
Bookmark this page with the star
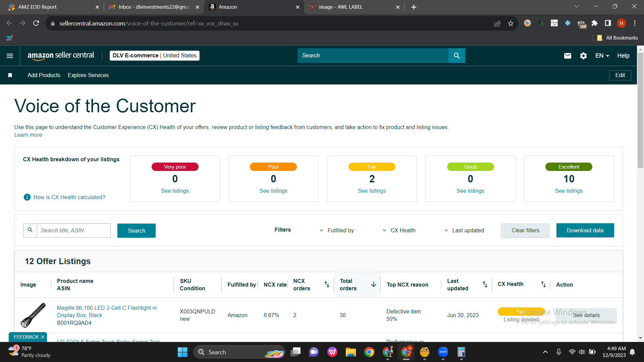511,23
